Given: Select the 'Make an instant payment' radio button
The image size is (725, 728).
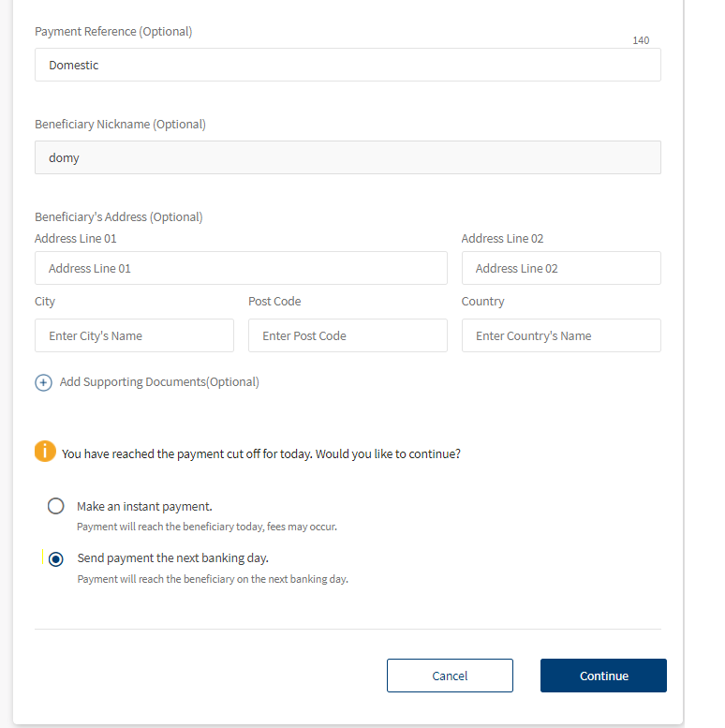Looking at the screenshot, I should [56, 506].
